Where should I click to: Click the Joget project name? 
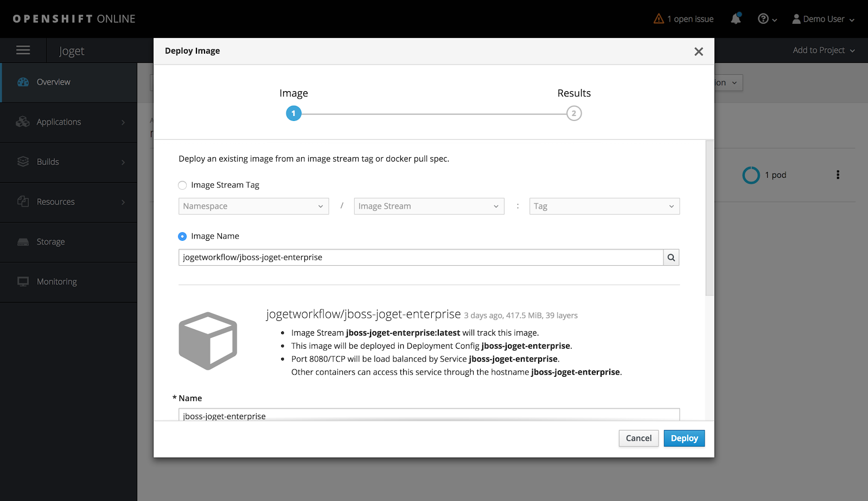tap(72, 51)
